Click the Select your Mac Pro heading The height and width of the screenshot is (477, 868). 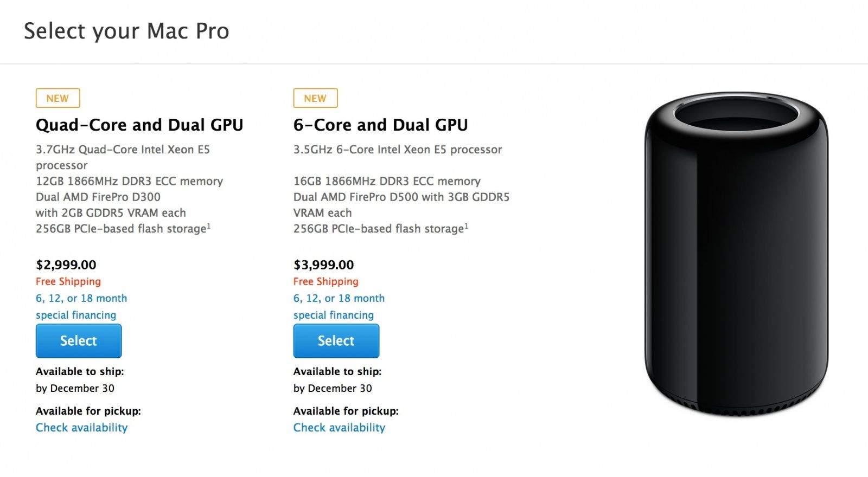click(126, 31)
